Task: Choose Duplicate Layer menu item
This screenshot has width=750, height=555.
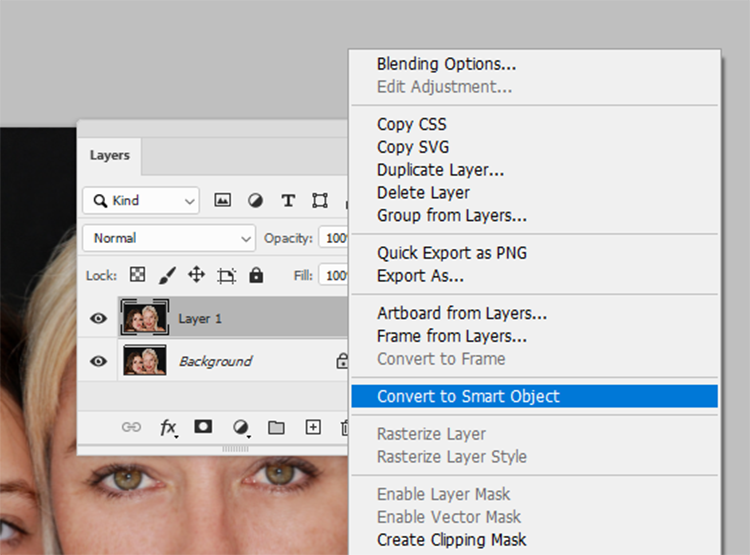Action: point(440,170)
